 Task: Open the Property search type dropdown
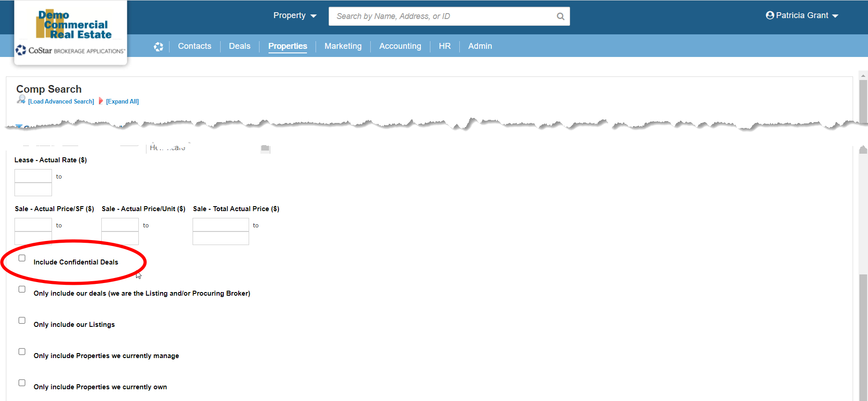click(x=294, y=16)
